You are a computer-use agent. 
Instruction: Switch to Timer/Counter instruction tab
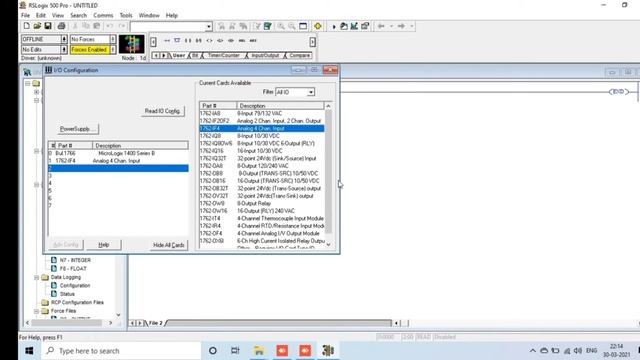224,55
